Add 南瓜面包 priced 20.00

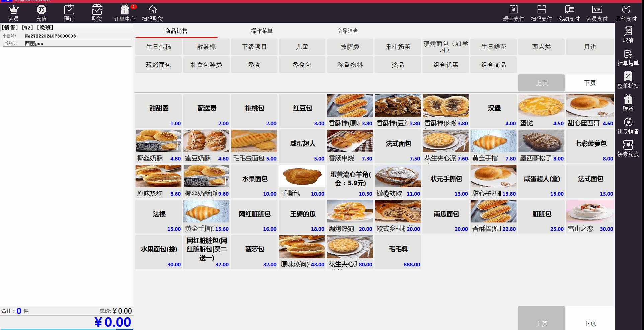446,216
